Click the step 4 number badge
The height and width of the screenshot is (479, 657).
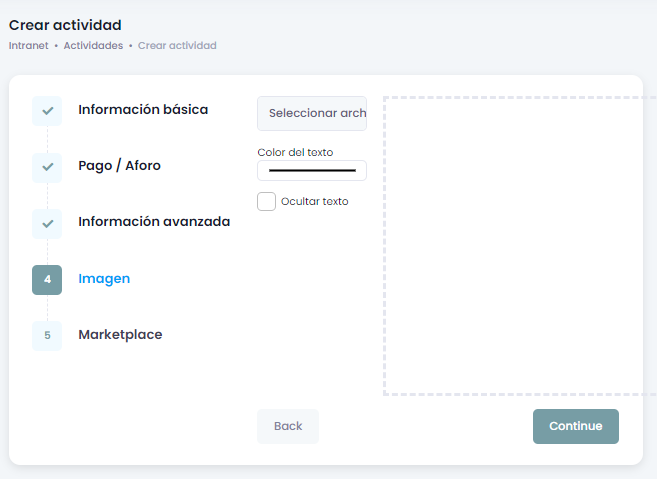[47, 280]
